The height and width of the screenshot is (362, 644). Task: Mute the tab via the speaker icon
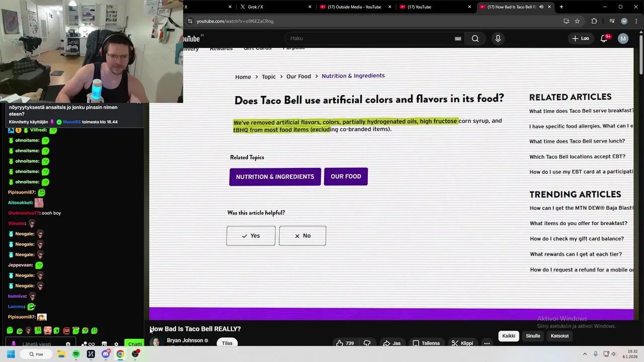coord(541,7)
